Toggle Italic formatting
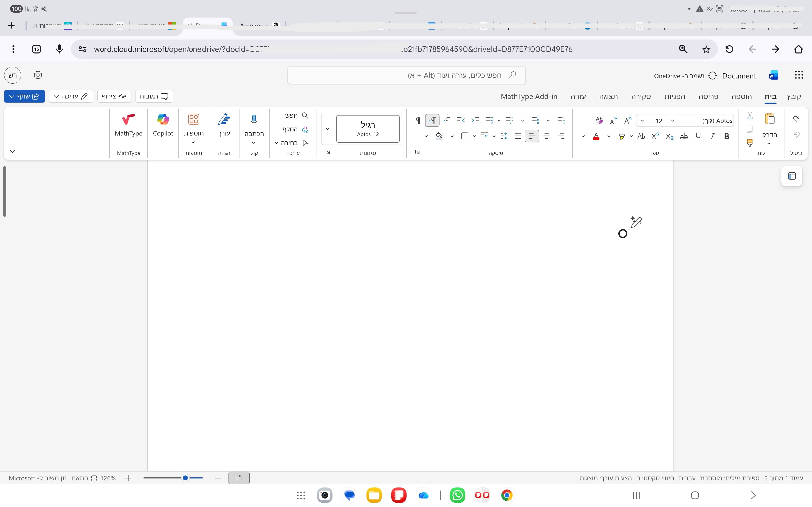 coord(712,136)
